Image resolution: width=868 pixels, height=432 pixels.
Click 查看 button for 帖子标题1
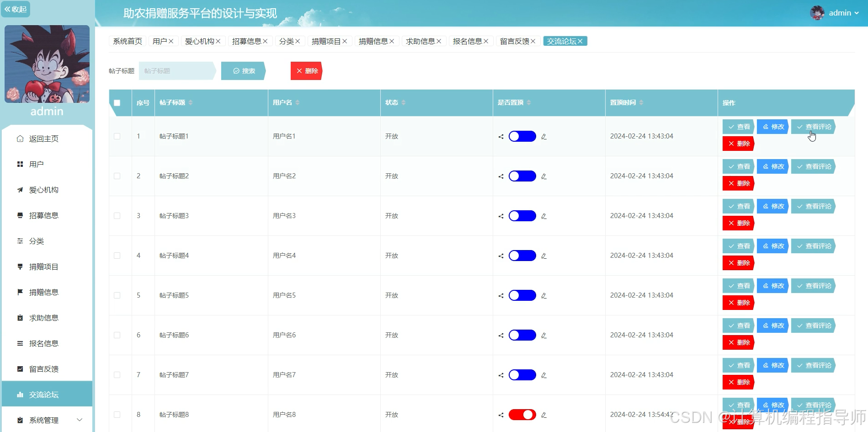click(x=739, y=127)
